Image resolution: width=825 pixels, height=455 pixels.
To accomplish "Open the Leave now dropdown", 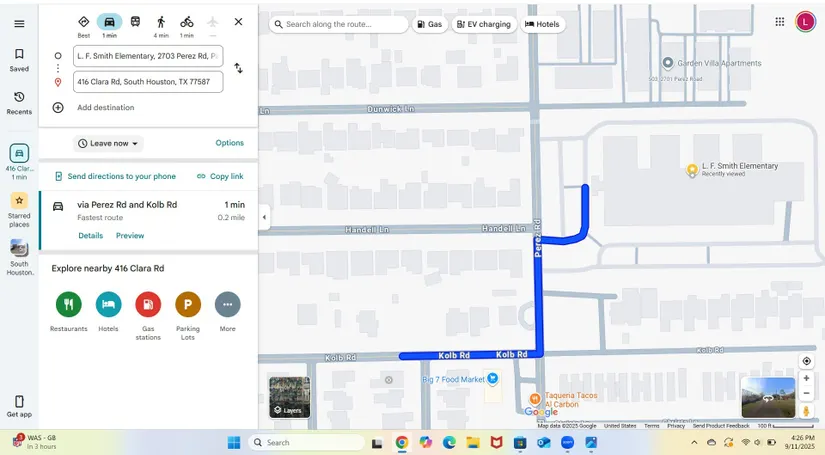I will pyautogui.click(x=108, y=143).
